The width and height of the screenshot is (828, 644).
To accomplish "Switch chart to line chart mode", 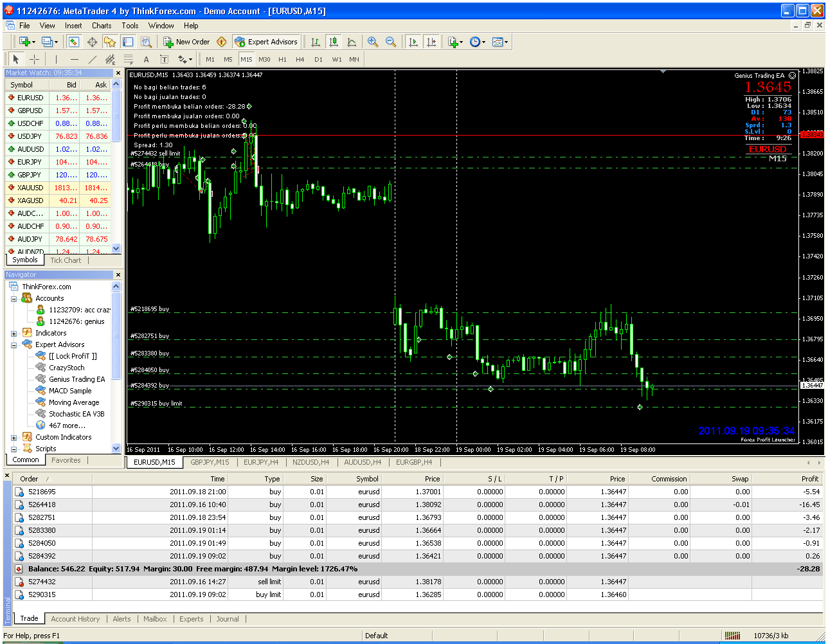I will [x=352, y=42].
